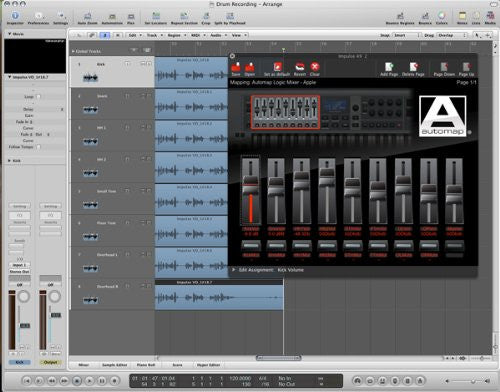Toggle the highlighted catch playhead button

point(105,35)
